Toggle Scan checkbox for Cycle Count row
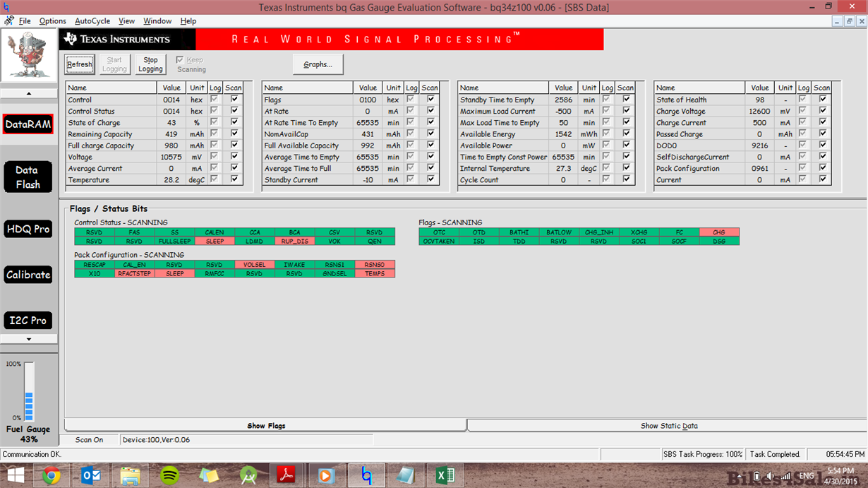 pos(627,179)
